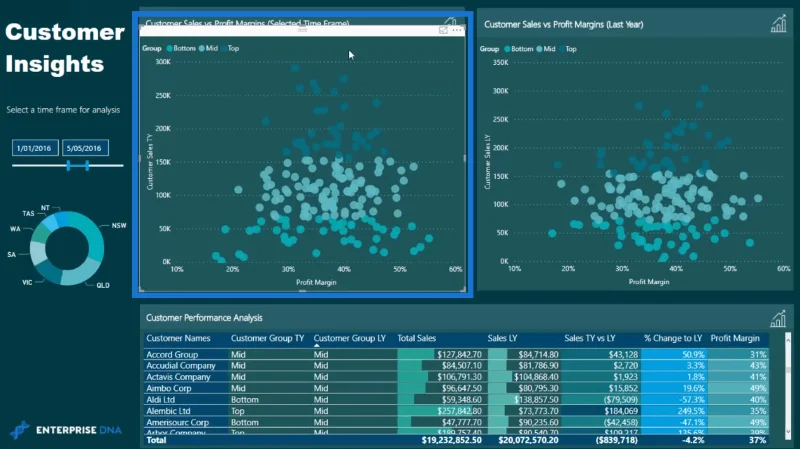Select the SA segment of the donut chart

[38, 252]
